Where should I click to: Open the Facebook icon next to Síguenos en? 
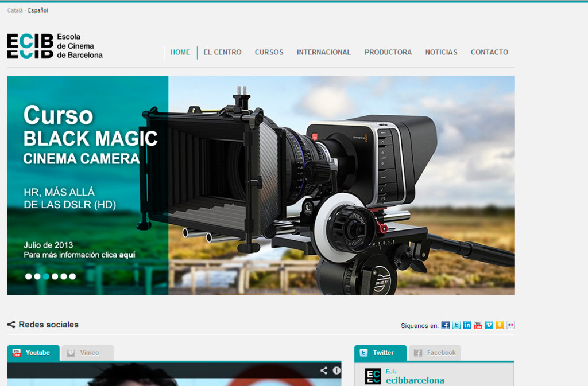coord(445,325)
